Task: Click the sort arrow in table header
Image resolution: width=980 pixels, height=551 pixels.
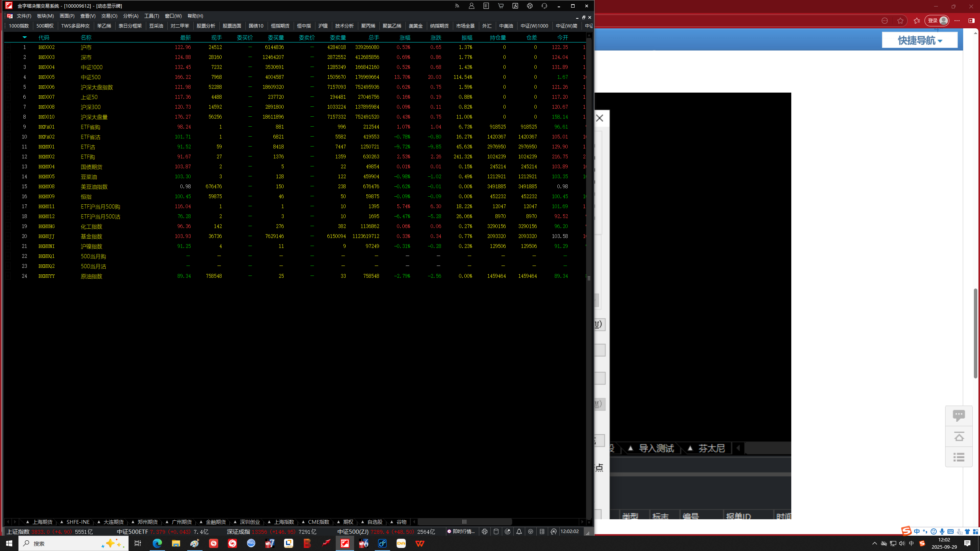Action: coord(24,37)
